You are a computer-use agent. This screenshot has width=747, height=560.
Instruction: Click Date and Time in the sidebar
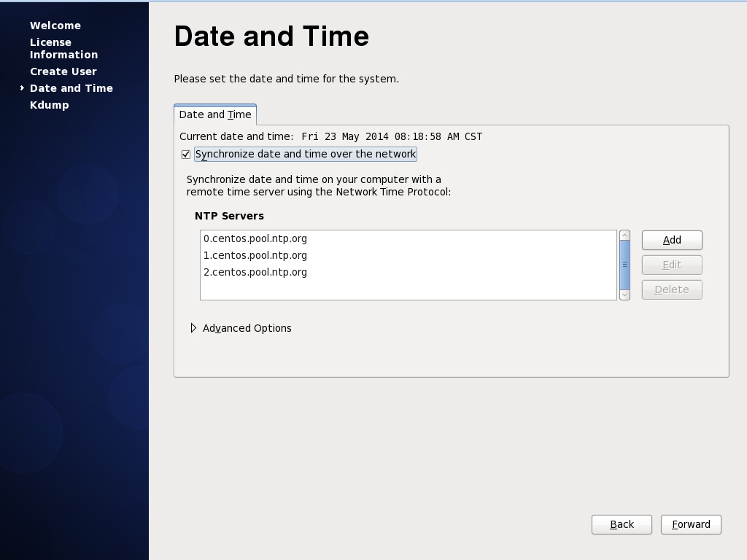tap(71, 88)
